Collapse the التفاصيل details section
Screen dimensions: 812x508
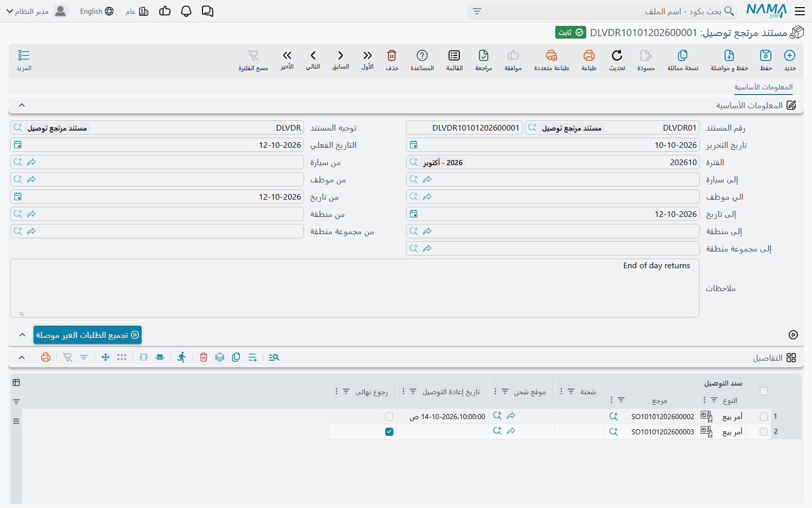coord(22,358)
